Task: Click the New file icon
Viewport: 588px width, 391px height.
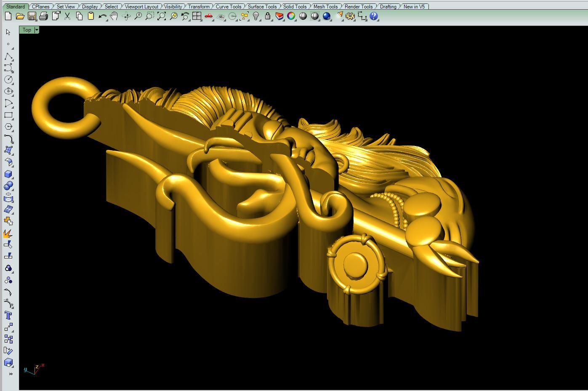Action: tap(8, 16)
